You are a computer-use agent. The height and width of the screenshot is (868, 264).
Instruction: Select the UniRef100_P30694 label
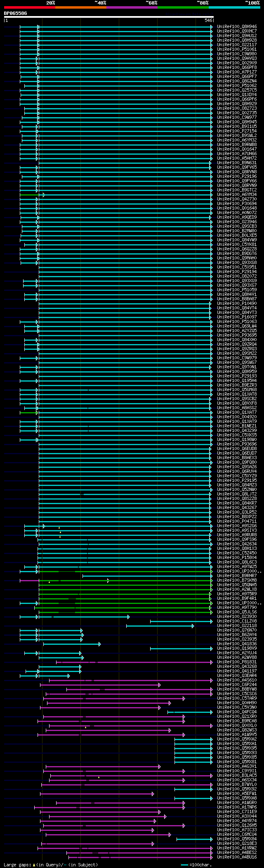click(x=237, y=204)
